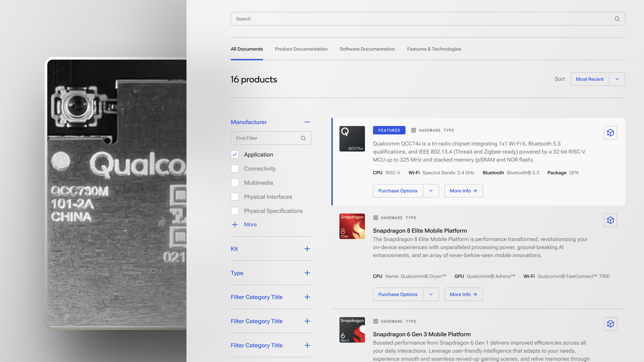This screenshot has width=644, height=362.
Task: Click the Find Filter magnifier icon
Action: [303, 138]
